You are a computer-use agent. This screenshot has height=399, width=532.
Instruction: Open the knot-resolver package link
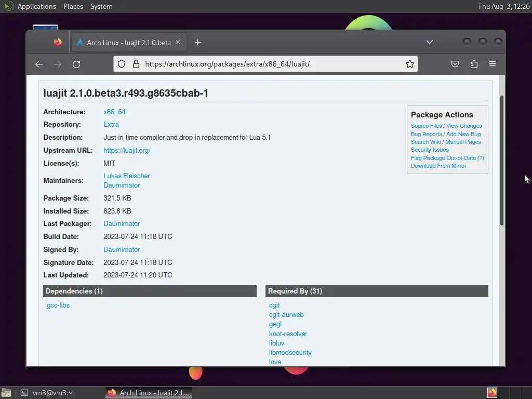(x=288, y=334)
